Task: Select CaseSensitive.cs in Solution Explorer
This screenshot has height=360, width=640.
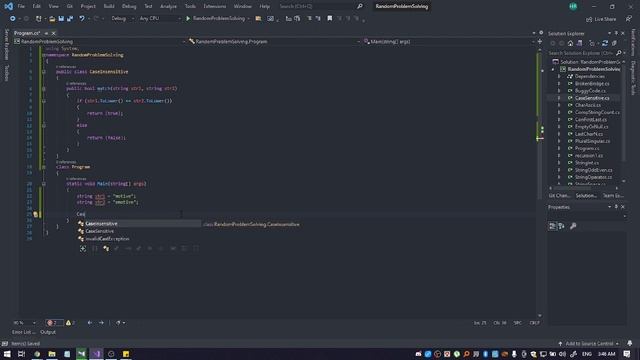Action: click(592, 98)
